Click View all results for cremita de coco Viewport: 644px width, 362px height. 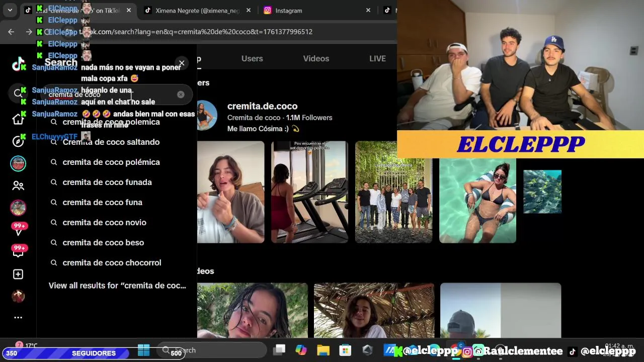tap(117, 285)
